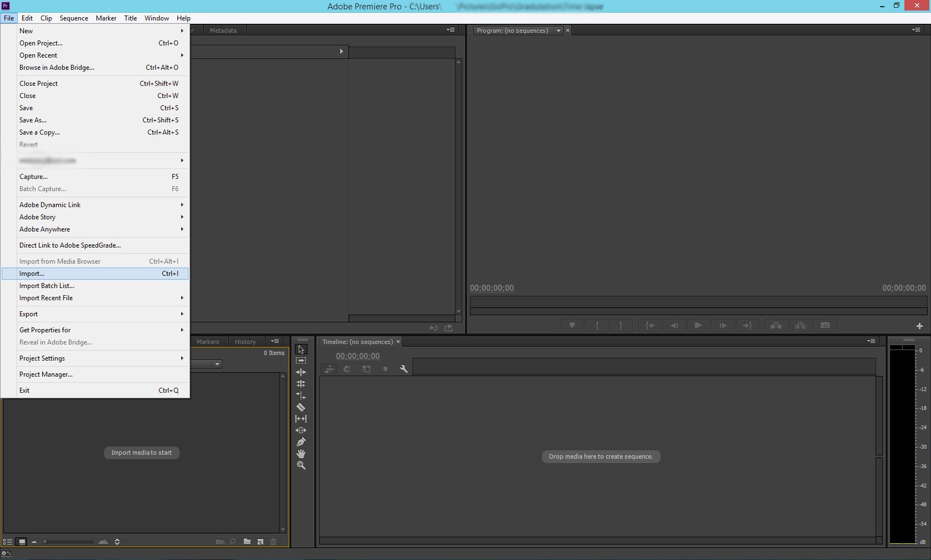Select the Selection arrow tool
This screenshot has width=931, height=560.
click(x=301, y=350)
